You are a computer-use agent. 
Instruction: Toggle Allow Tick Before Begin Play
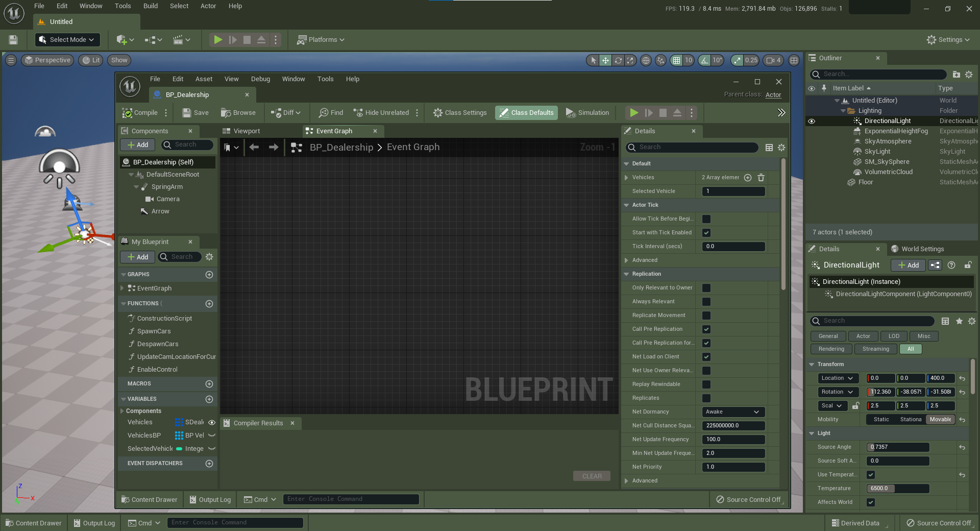[706, 219]
